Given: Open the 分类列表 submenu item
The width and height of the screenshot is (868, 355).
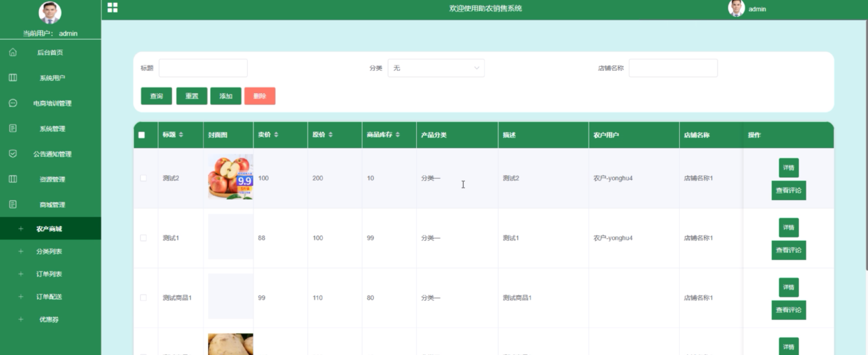Looking at the screenshot, I should pos(49,252).
